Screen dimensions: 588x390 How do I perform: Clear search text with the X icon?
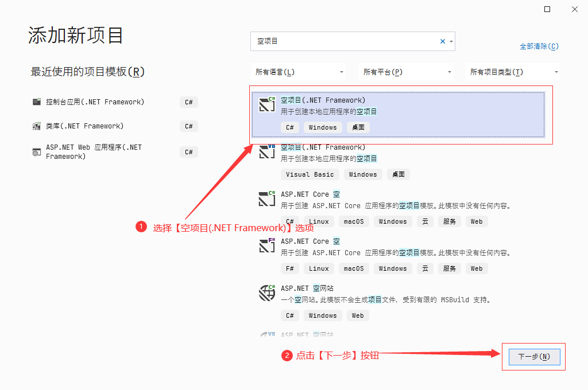pyautogui.click(x=443, y=41)
